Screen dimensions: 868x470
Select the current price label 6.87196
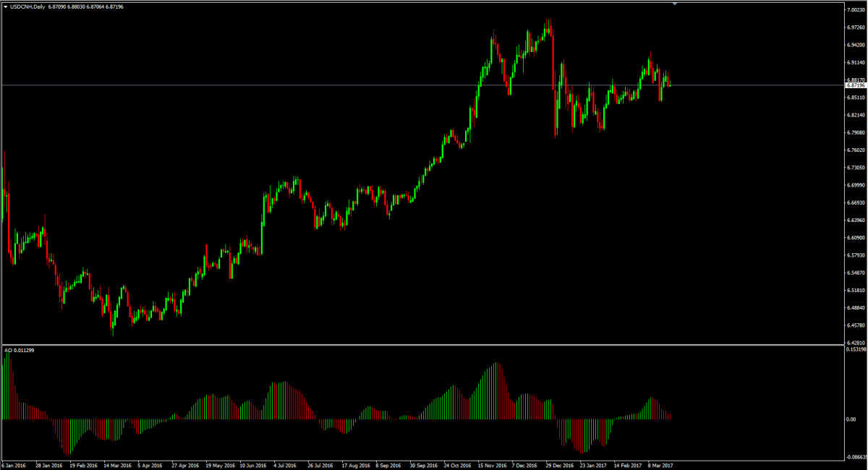pyautogui.click(x=855, y=85)
